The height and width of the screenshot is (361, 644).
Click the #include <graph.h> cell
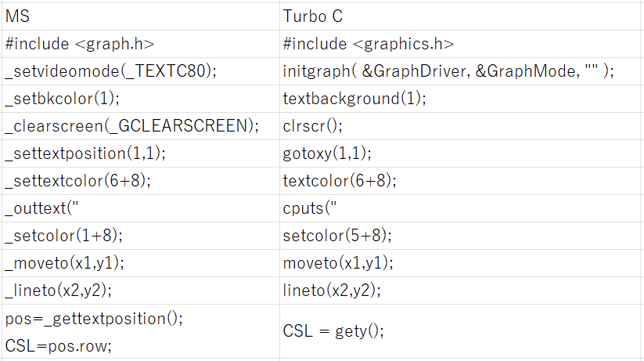point(141,44)
